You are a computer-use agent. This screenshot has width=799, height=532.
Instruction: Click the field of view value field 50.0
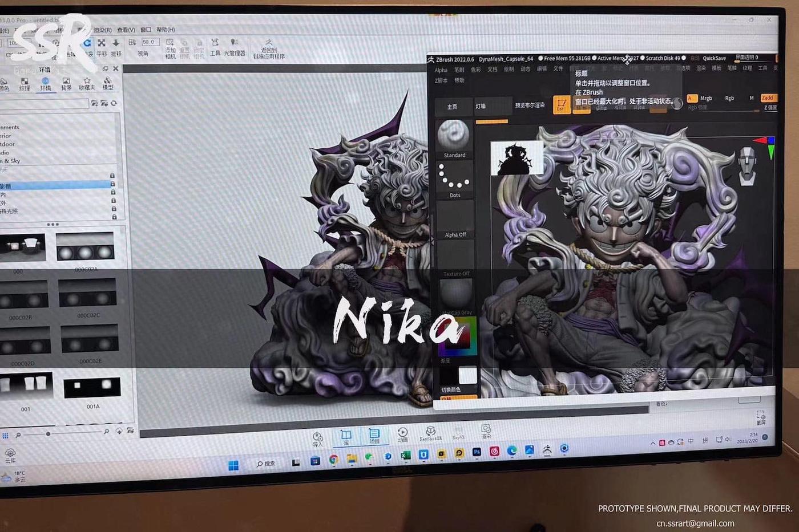(150, 42)
